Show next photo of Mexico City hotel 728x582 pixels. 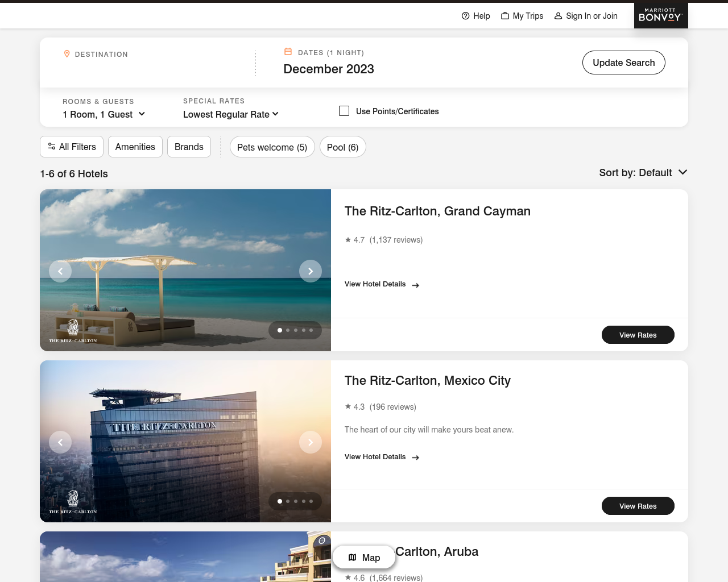311,442
